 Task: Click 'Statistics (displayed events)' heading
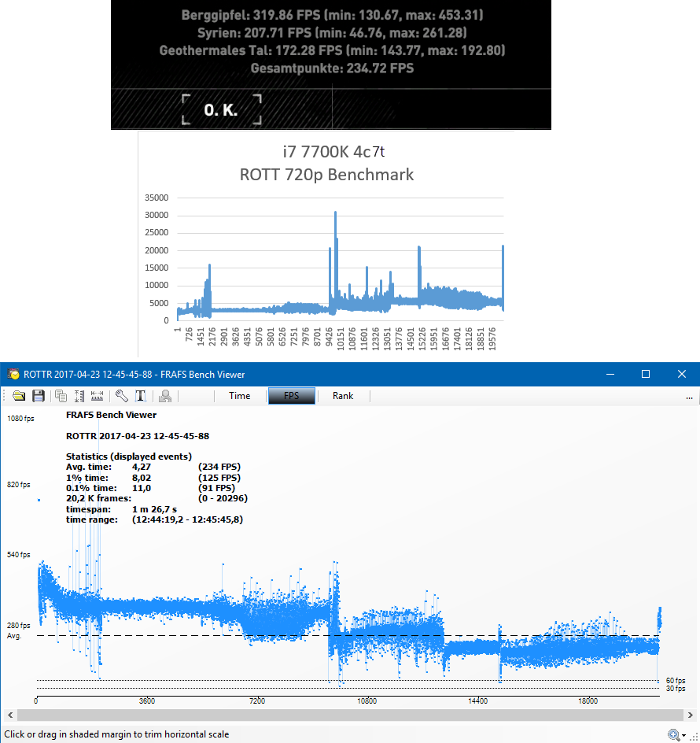(x=129, y=457)
